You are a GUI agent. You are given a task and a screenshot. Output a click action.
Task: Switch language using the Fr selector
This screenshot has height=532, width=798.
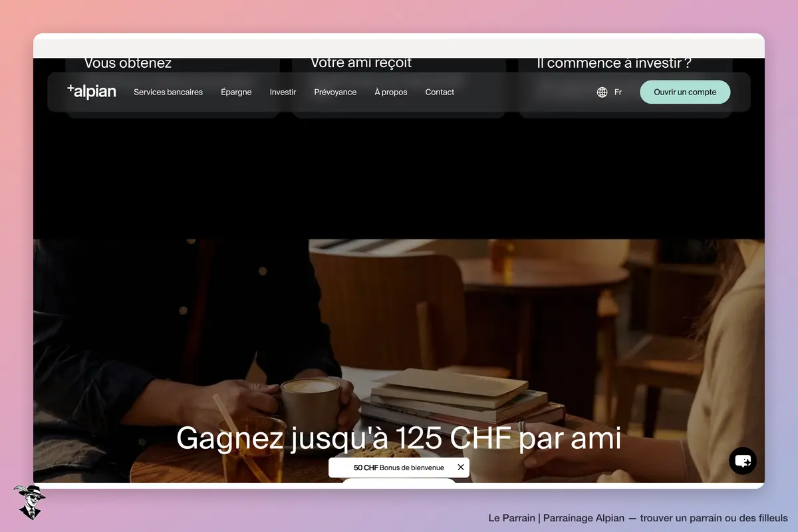(x=618, y=92)
